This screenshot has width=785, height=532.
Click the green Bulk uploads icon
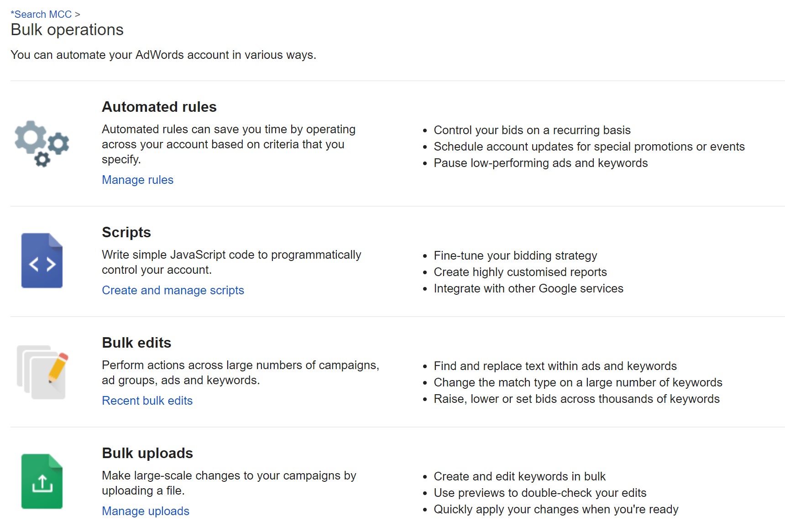click(42, 481)
